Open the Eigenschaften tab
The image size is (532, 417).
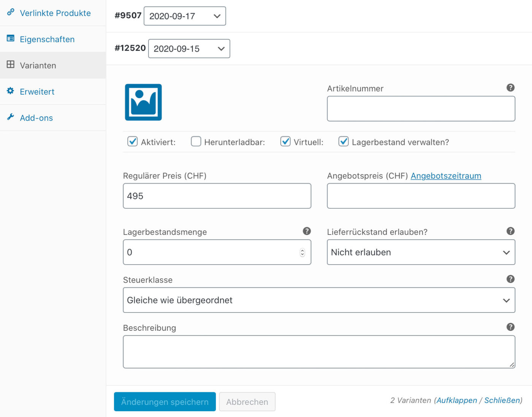click(47, 39)
